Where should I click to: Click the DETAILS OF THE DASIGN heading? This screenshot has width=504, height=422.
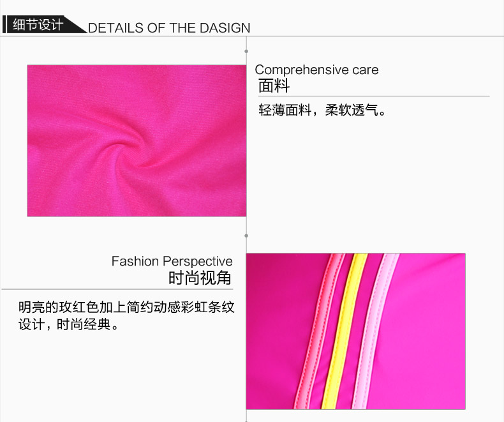(169, 28)
